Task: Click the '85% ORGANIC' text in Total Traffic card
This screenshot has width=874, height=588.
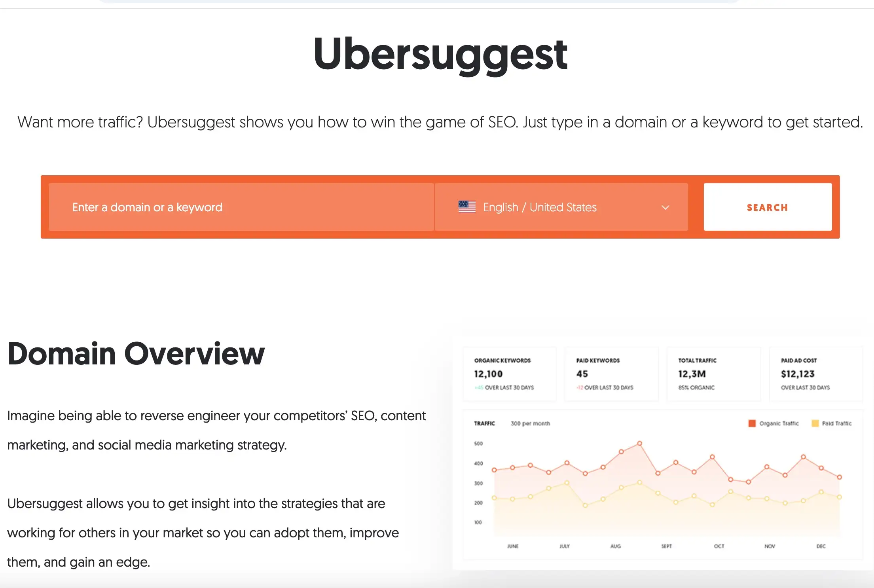Action: pos(696,387)
